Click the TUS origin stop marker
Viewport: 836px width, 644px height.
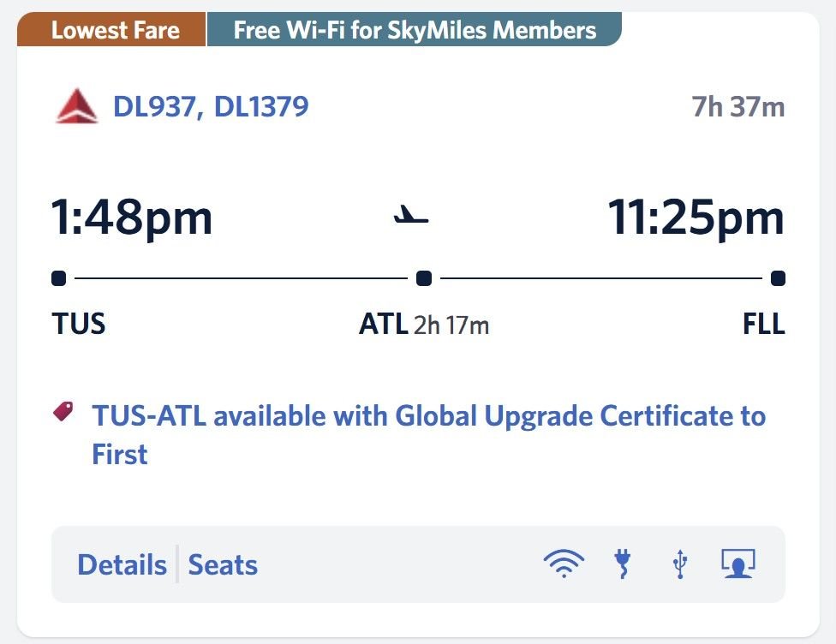pos(59,278)
